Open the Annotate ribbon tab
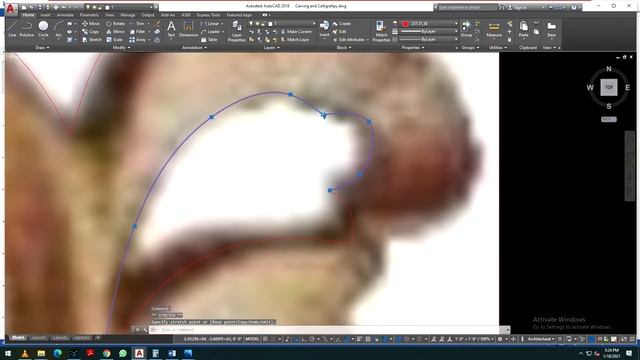The width and height of the screenshot is (640, 360). pyautogui.click(x=65, y=15)
